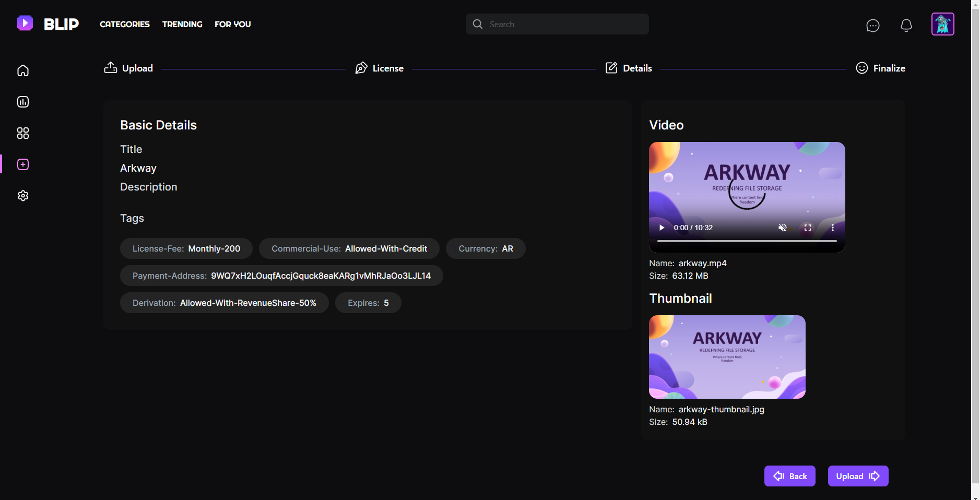Click the 50.94 kB thumbnail size

click(x=690, y=422)
